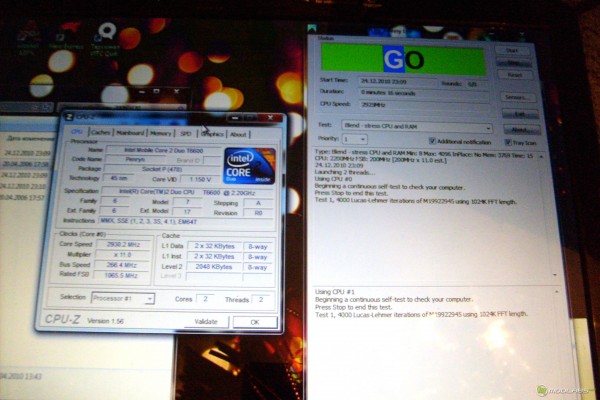Open the Processor #1 selection dropdown in CPU-Z

(123, 298)
